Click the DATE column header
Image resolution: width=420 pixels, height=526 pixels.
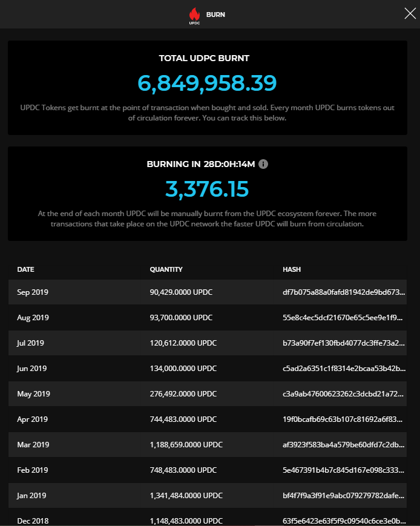point(26,269)
